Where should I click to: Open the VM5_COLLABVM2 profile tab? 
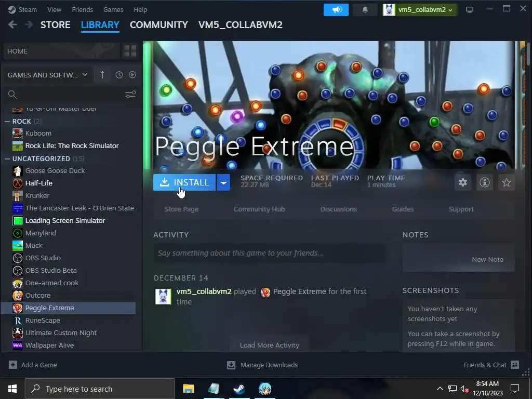(x=240, y=25)
